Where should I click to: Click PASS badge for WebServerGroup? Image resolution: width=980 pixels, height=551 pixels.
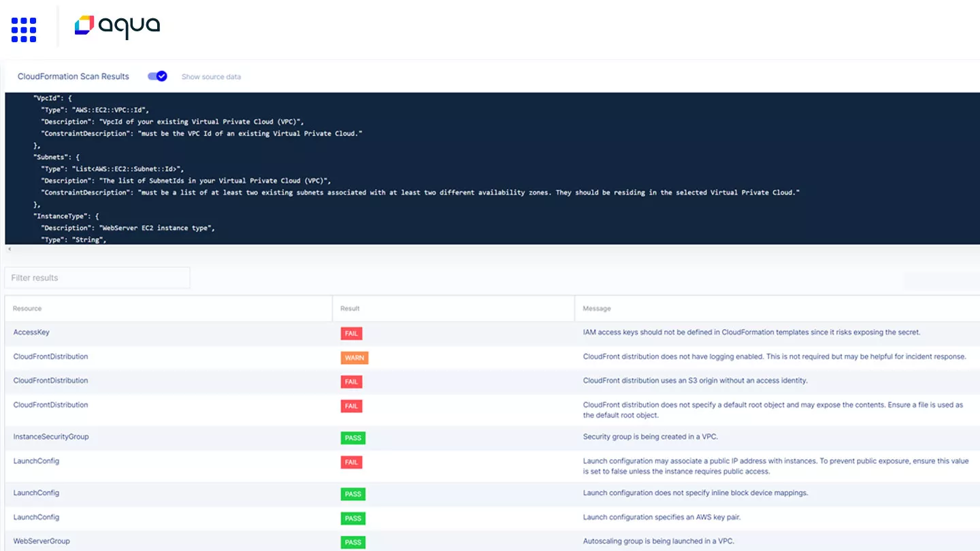pyautogui.click(x=353, y=542)
